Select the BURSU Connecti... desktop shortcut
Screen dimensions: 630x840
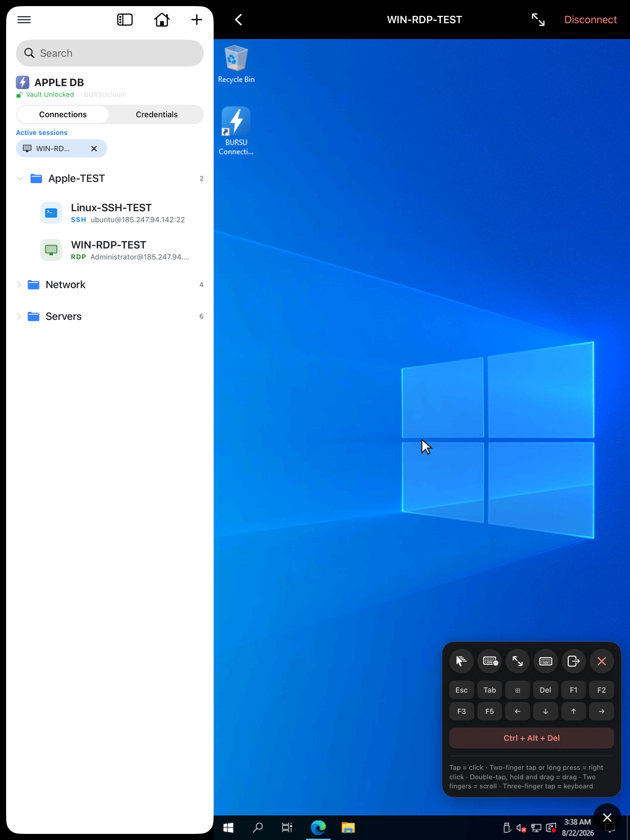(236, 131)
